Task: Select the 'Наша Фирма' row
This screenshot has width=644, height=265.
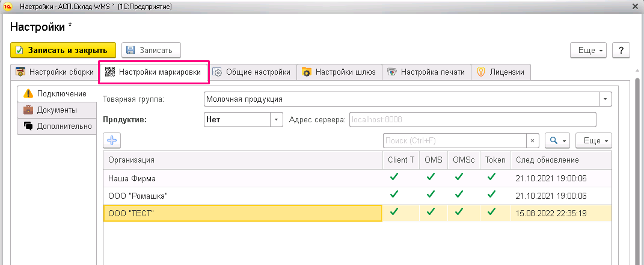Action: click(357, 178)
